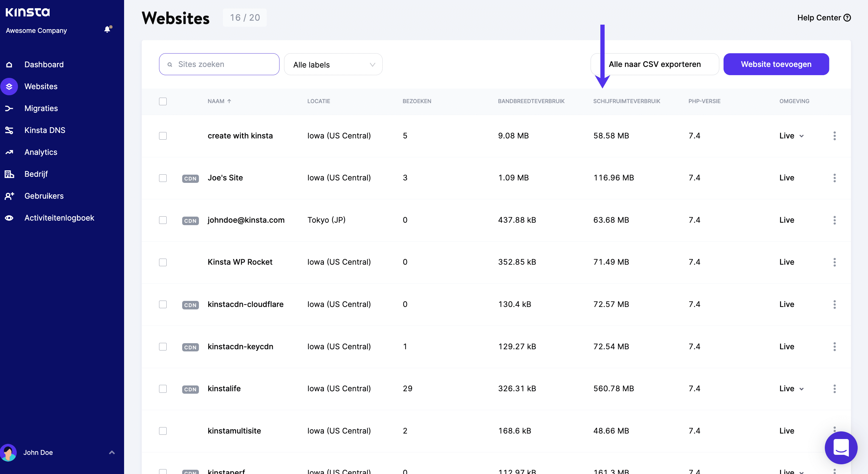Toggle the select-all checkbox at top
868x474 pixels.
click(163, 101)
